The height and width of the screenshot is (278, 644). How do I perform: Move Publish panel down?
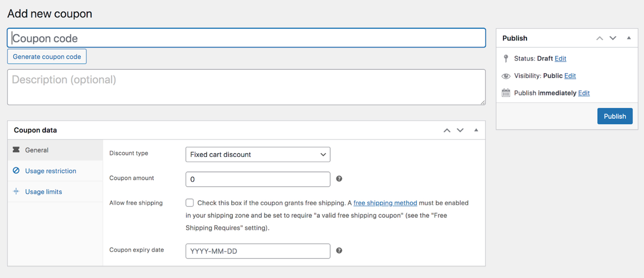tap(613, 38)
